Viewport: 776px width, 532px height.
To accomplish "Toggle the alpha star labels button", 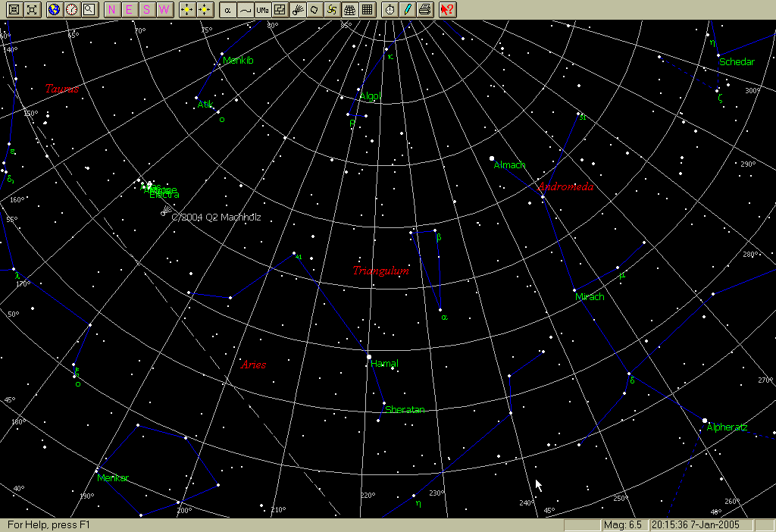I will [227, 10].
